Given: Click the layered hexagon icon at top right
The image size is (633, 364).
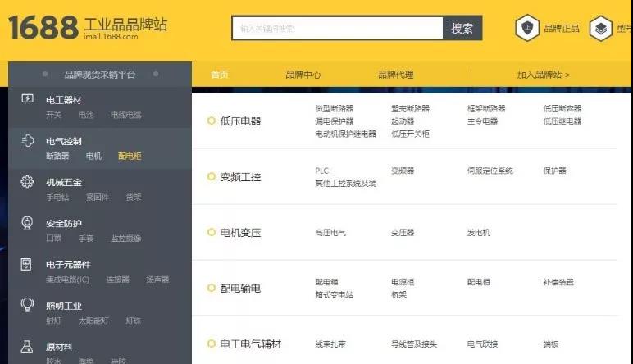Looking at the screenshot, I should [601, 28].
